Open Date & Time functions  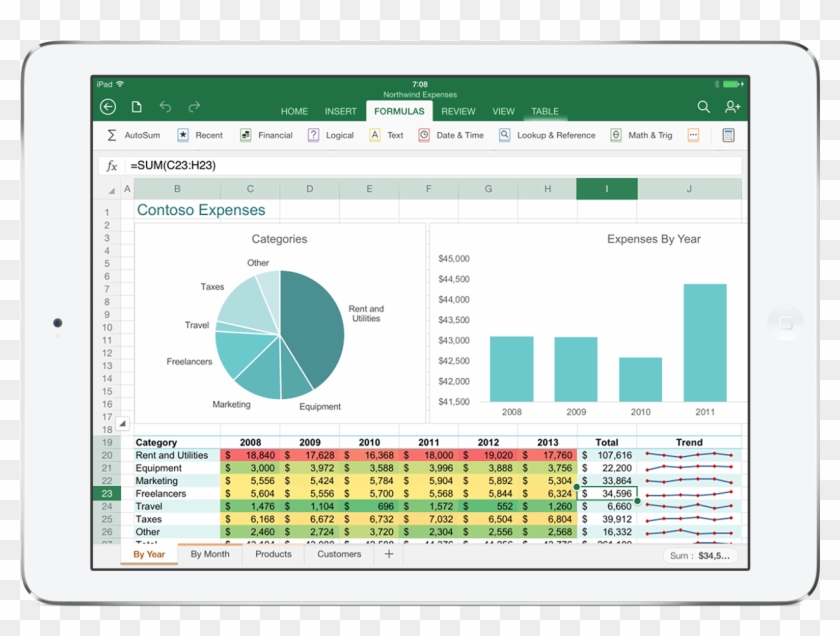point(451,135)
